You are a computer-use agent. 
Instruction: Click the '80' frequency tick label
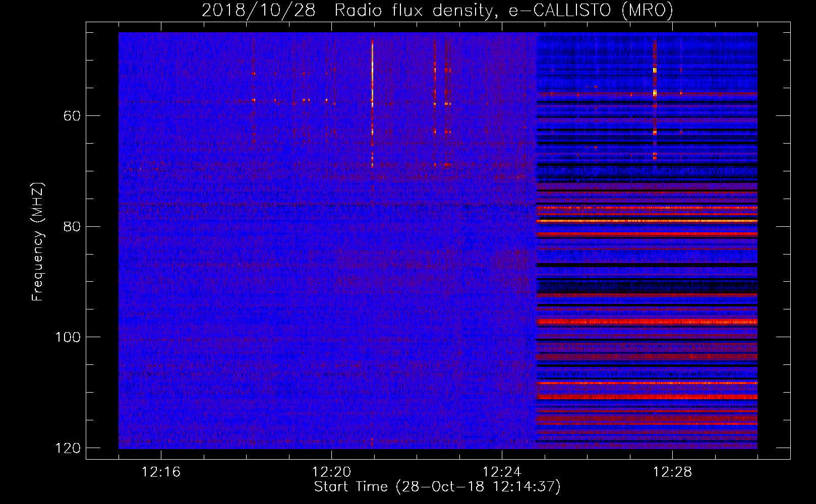72,226
